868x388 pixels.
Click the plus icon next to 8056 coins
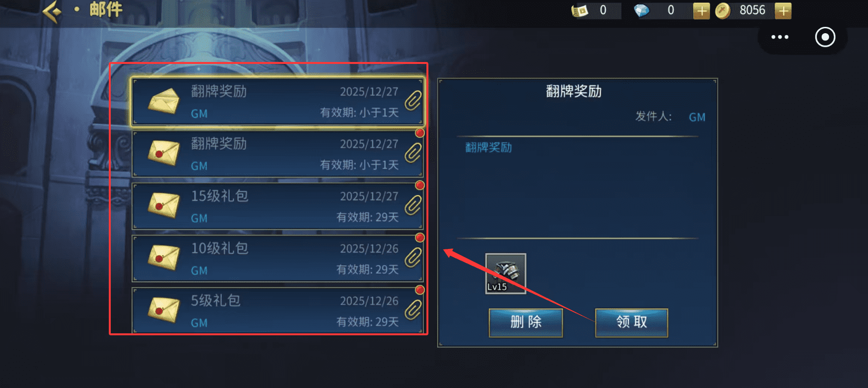coord(783,11)
